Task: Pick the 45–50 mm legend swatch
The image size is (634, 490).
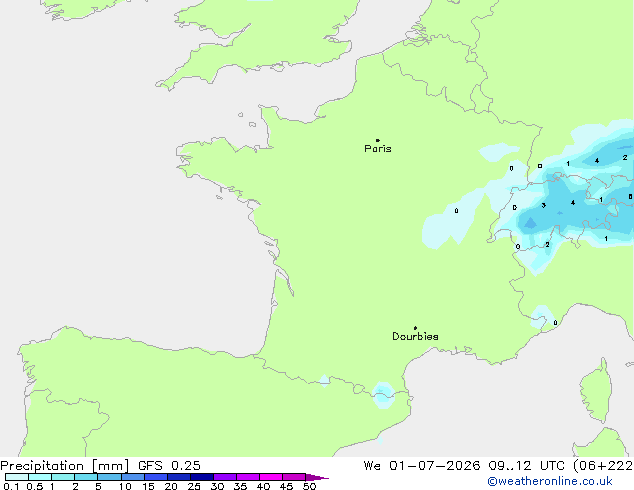Action: pos(294,477)
